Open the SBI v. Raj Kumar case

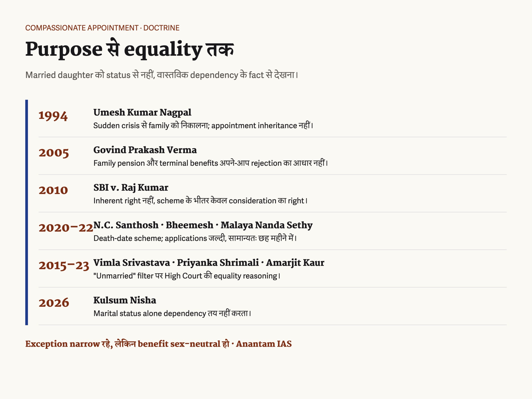pos(131,188)
